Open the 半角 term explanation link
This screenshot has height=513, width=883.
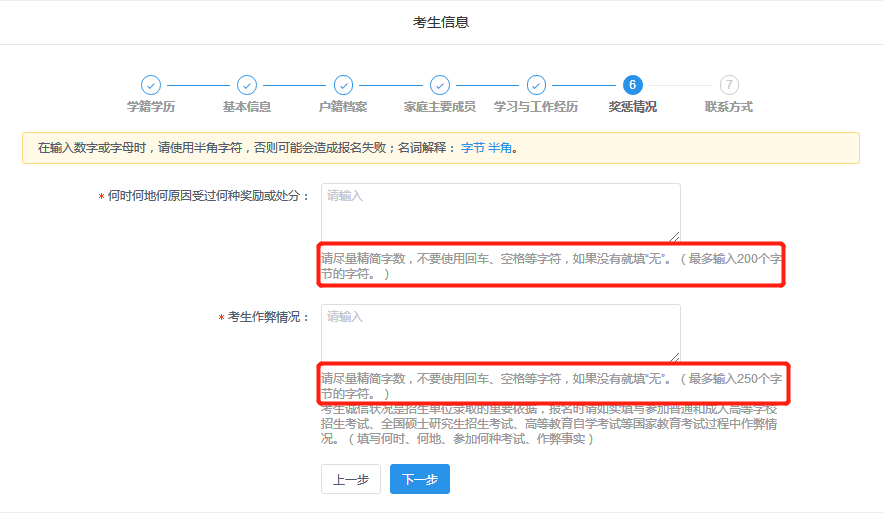click(500, 148)
